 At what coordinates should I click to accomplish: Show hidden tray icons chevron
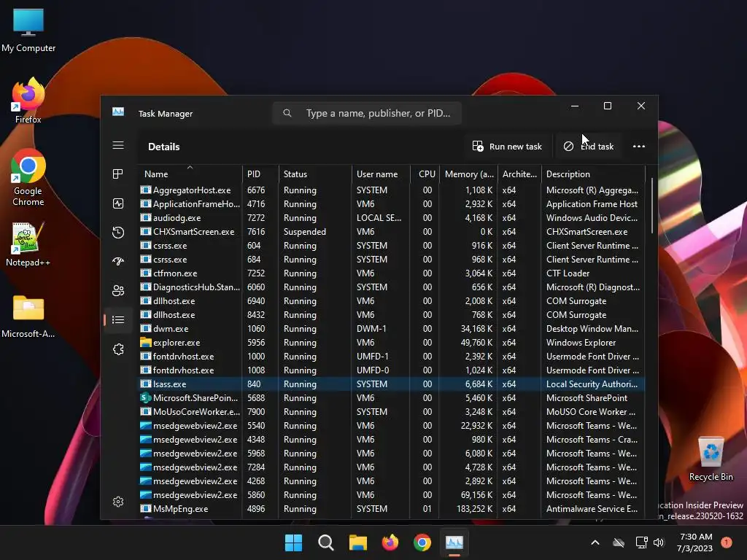[595, 542]
